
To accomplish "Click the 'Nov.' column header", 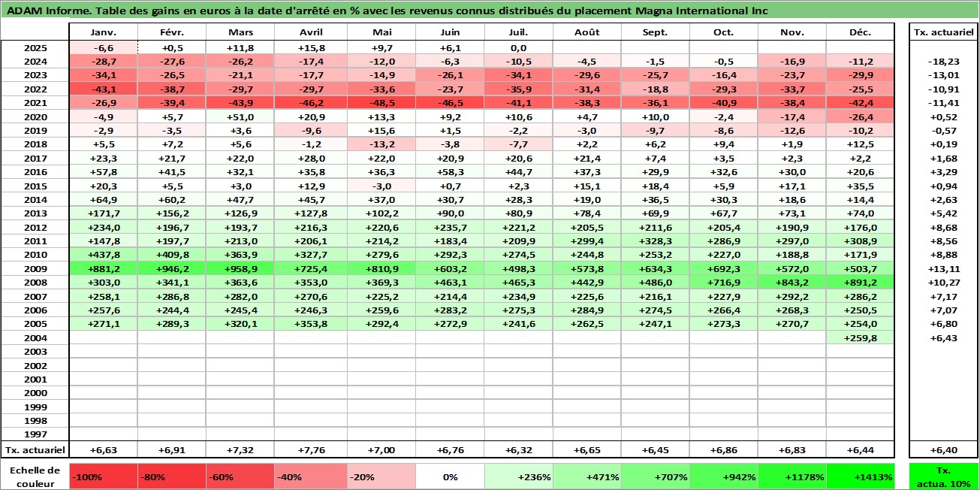I will coord(792,32).
